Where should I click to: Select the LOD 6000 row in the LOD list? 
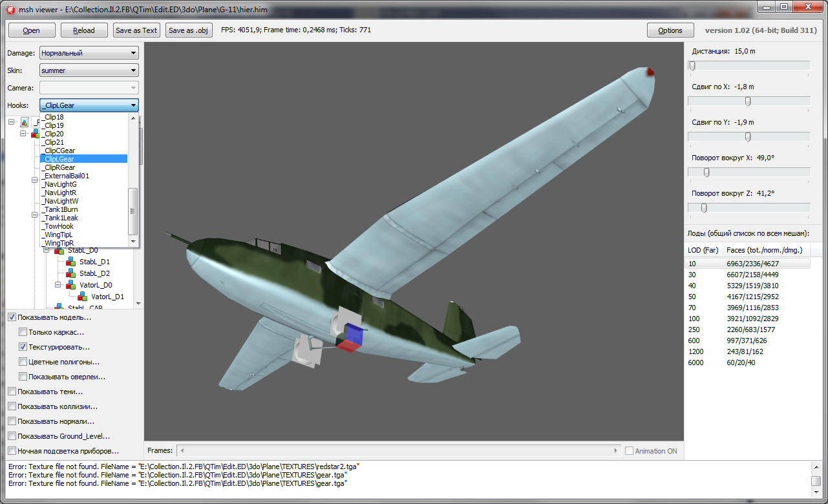pos(748,362)
